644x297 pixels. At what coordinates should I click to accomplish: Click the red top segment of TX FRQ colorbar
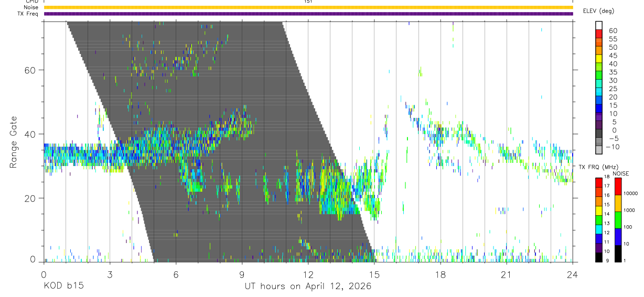point(598,183)
